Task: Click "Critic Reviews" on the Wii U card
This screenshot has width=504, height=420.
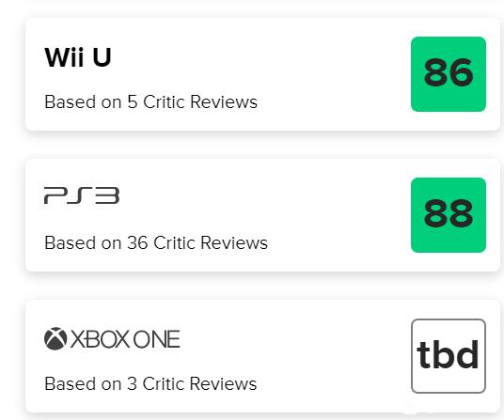Action: coord(200,102)
